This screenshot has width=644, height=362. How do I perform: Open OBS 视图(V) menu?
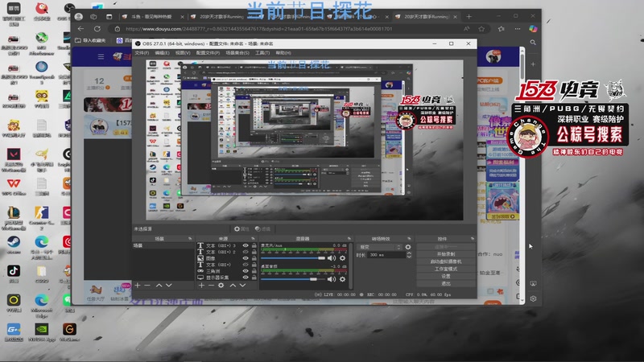coord(183,53)
